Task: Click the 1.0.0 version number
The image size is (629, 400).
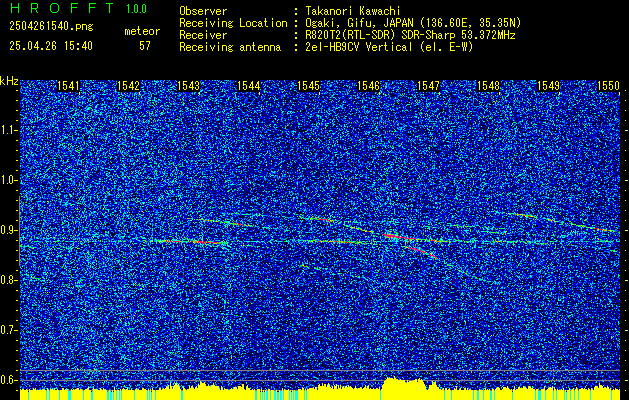Action: point(136,9)
